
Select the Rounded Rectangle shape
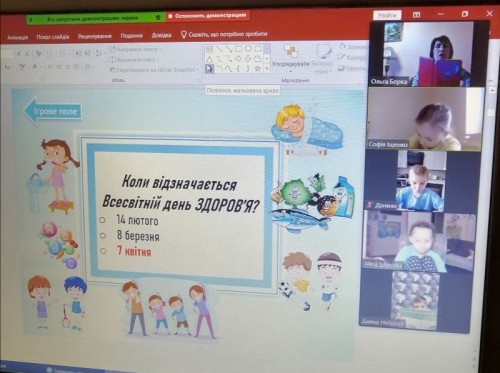tap(258, 49)
